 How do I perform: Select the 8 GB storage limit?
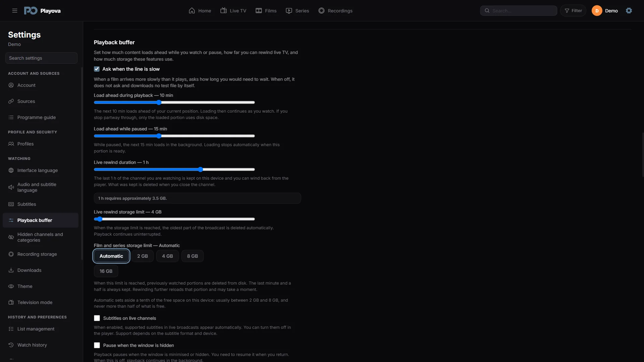(193, 256)
